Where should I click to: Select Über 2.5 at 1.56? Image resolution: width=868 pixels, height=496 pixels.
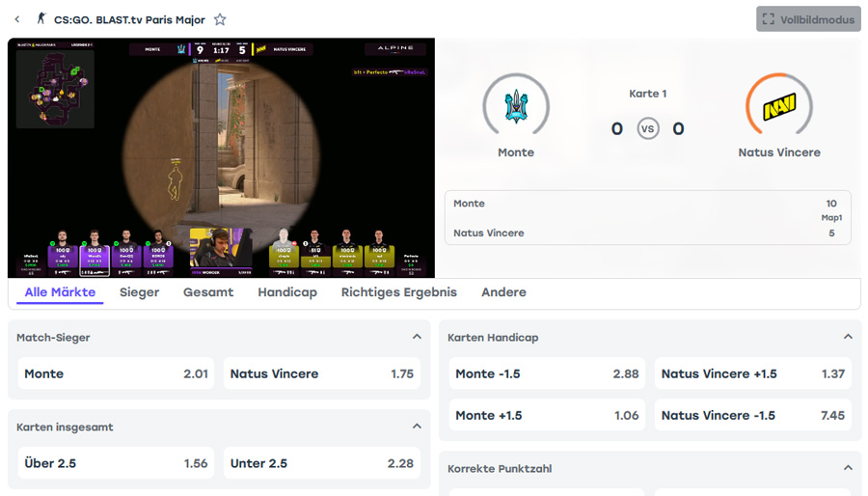116,463
